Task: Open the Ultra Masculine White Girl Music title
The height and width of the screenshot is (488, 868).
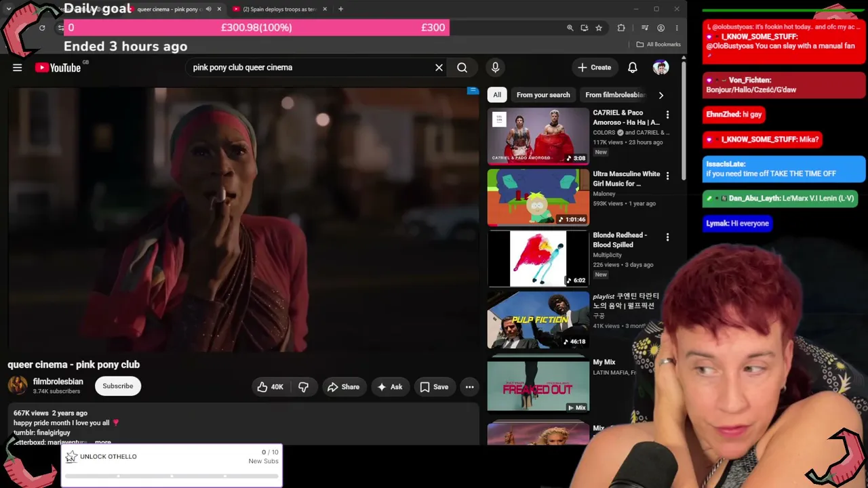Action: (x=627, y=179)
